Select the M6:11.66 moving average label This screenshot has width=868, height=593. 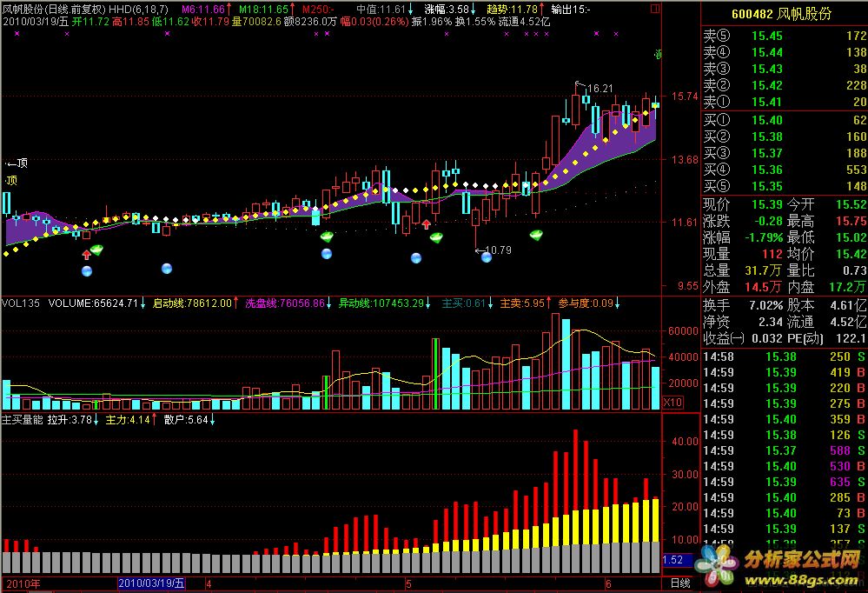click(207, 9)
